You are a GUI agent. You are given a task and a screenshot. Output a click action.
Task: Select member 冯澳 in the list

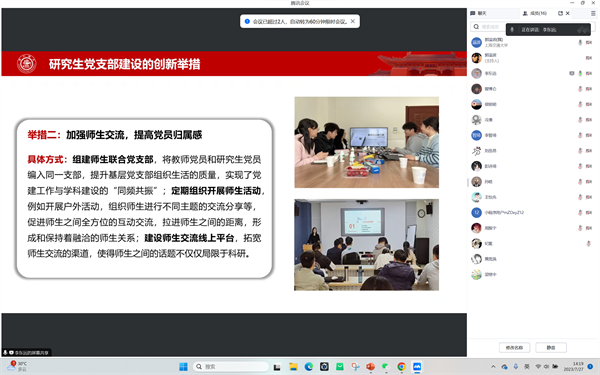[532, 120]
